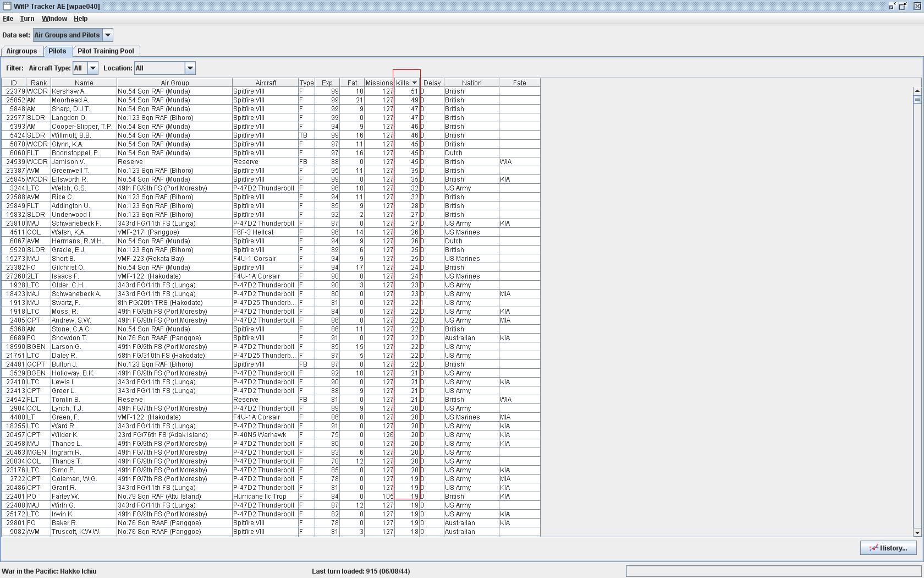
Task: Select pilot Tomlin B. name cell
Action: [x=84, y=400]
